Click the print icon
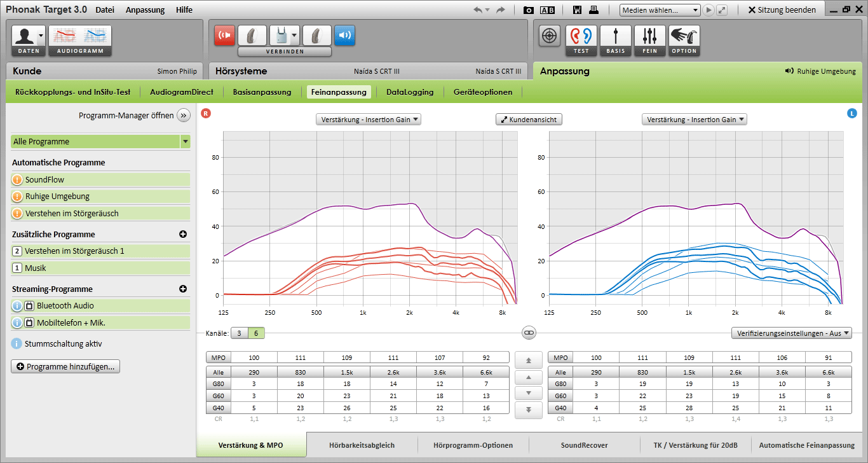 593,10
